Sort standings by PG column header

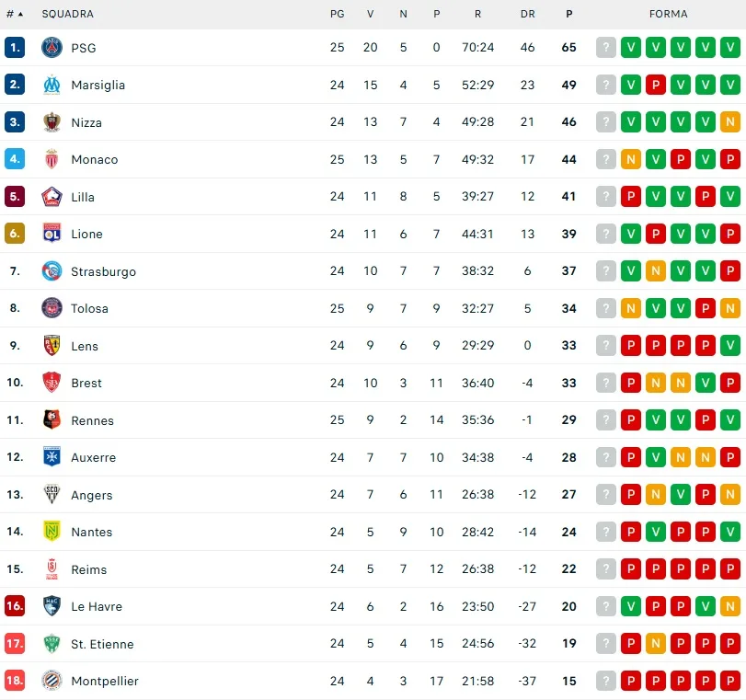click(x=338, y=14)
